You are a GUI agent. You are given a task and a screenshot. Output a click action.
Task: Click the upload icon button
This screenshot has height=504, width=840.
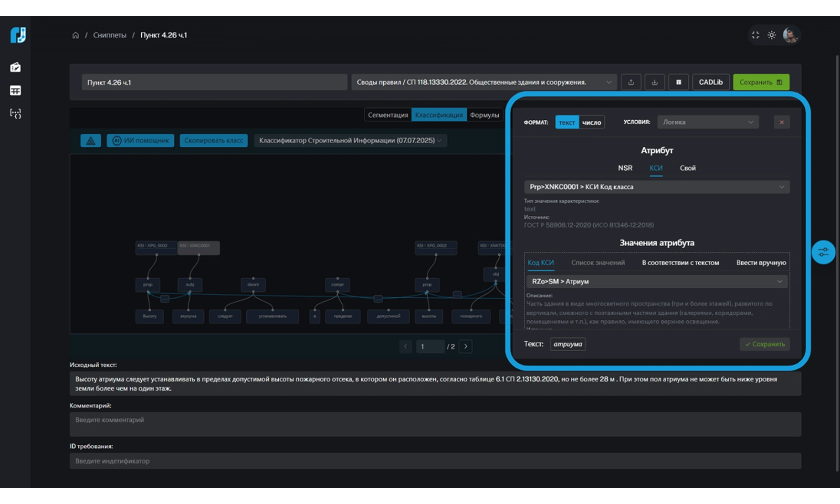tap(631, 82)
